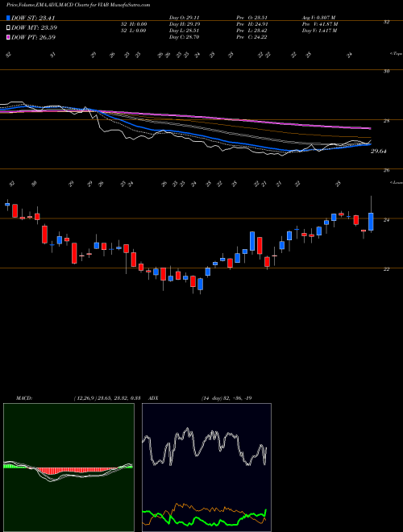Click the 'Day O: 29.11' value

(184, 17)
